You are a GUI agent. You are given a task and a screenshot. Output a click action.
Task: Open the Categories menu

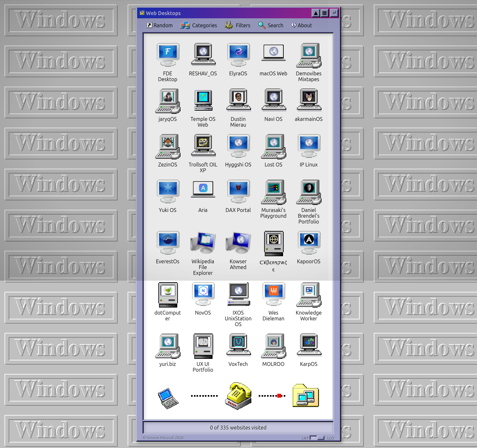coord(198,25)
